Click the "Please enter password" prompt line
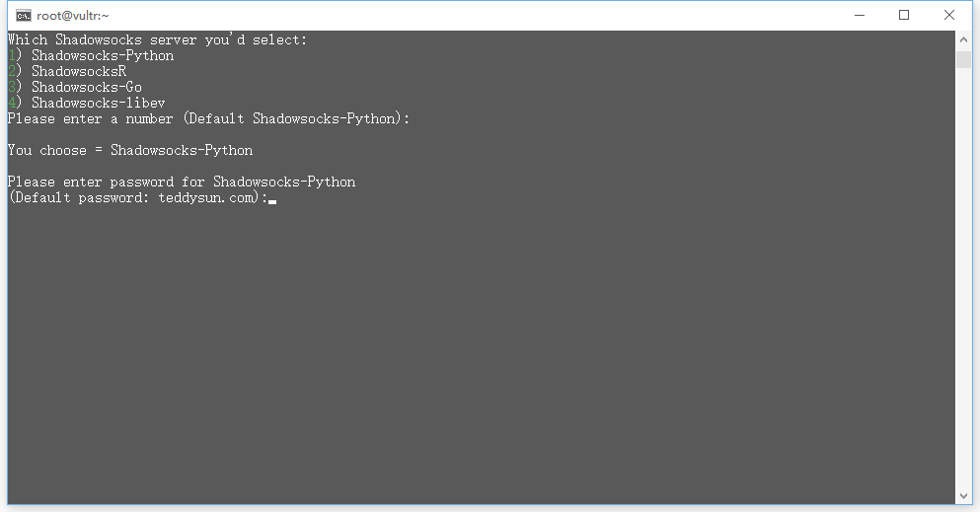Image resolution: width=980 pixels, height=512 pixels. click(x=182, y=183)
